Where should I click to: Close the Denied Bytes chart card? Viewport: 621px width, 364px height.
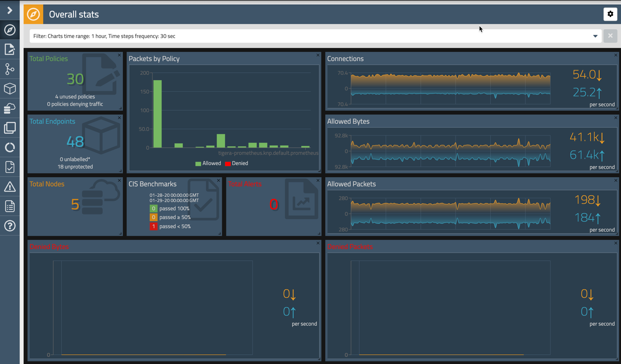click(x=318, y=243)
